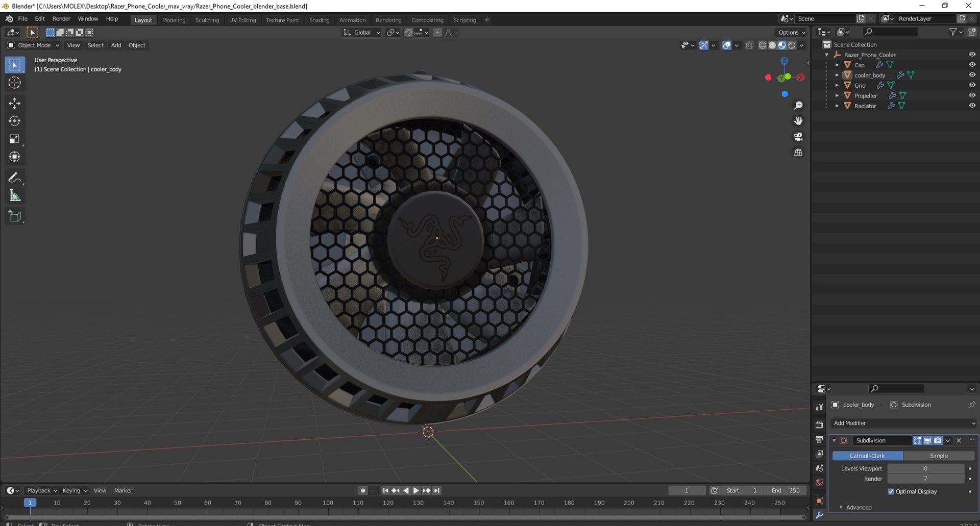Switch to the UV Editing workspace tab
This screenshot has height=526, width=980.
[242, 20]
